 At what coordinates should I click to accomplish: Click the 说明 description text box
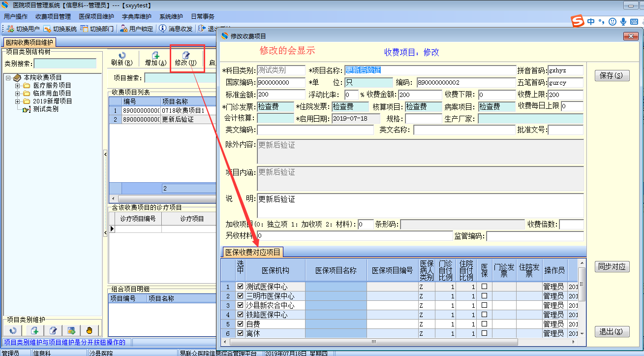(420, 205)
